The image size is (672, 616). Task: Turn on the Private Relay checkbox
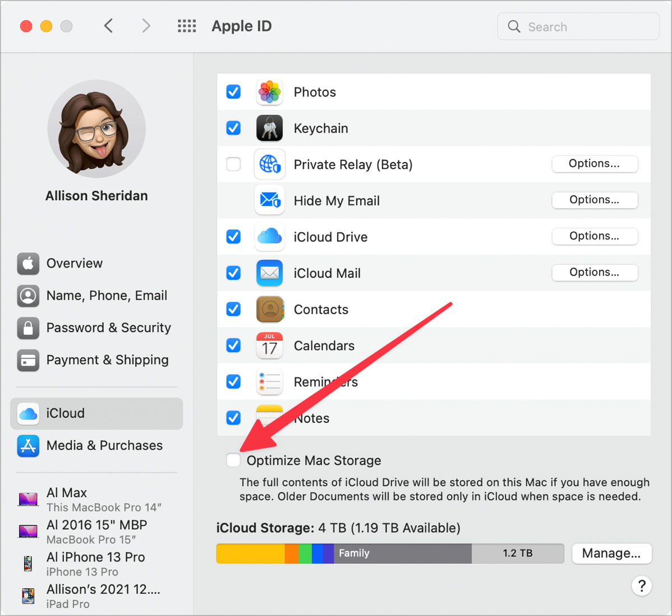coord(233,164)
